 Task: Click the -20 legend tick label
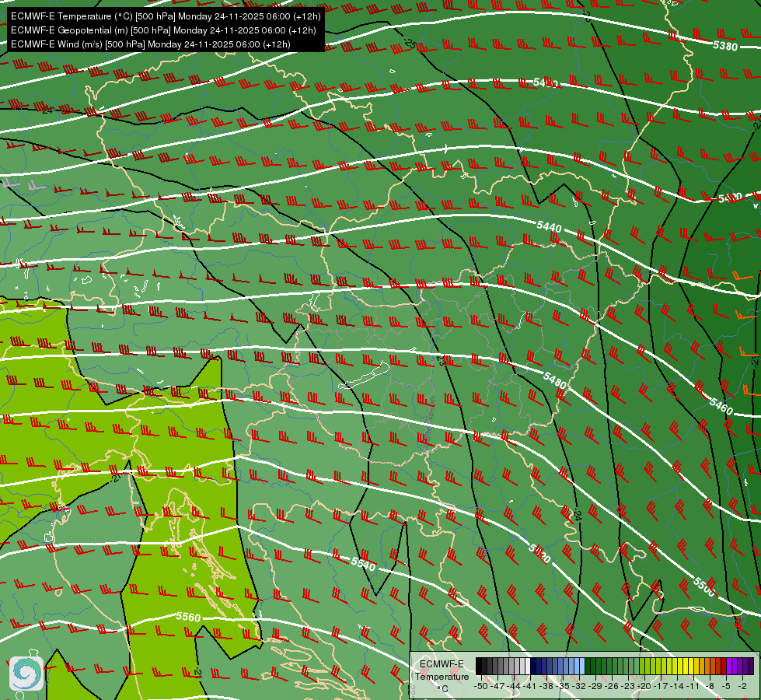[x=645, y=686]
